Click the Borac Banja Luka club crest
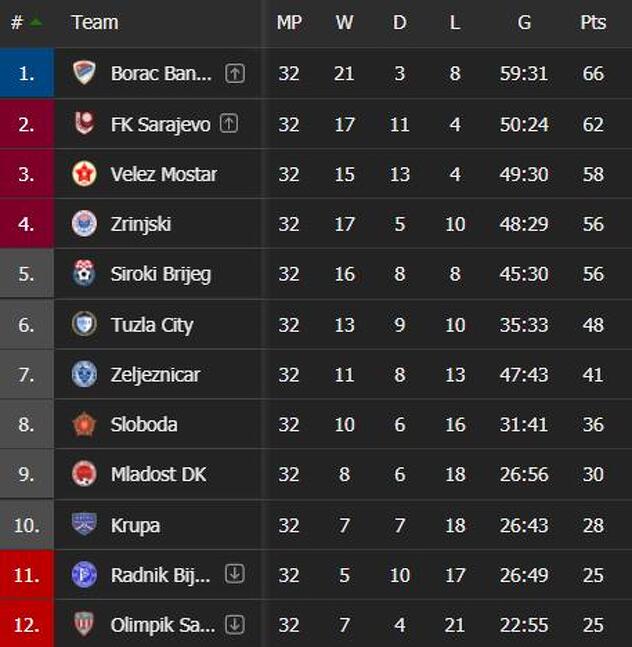Image resolution: width=632 pixels, height=647 pixels. tap(84, 73)
